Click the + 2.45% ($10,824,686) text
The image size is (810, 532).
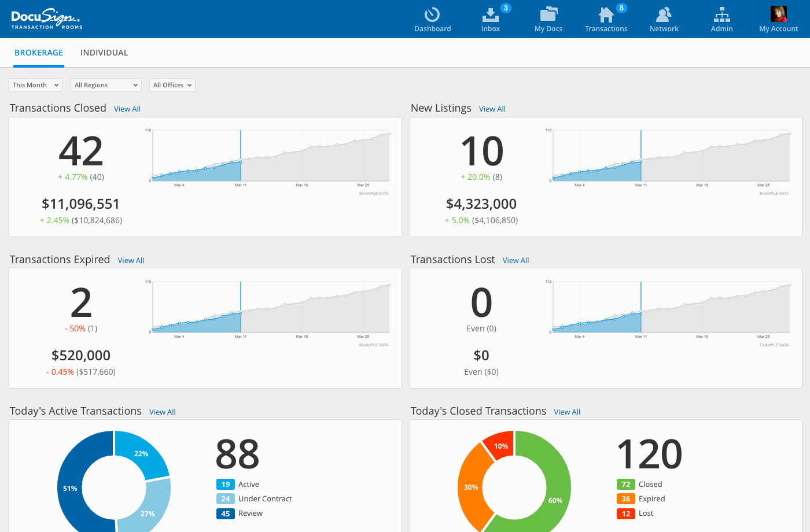coord(81,220)
